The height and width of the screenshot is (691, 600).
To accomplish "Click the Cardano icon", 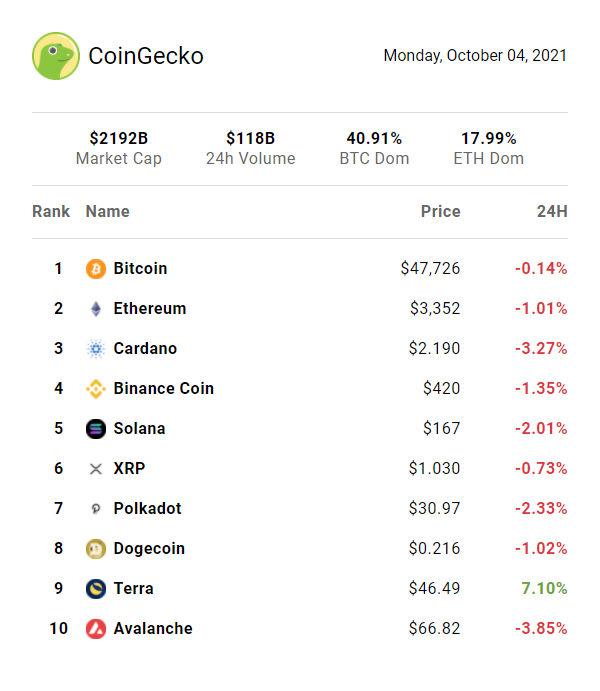I will tap(96, 349).
